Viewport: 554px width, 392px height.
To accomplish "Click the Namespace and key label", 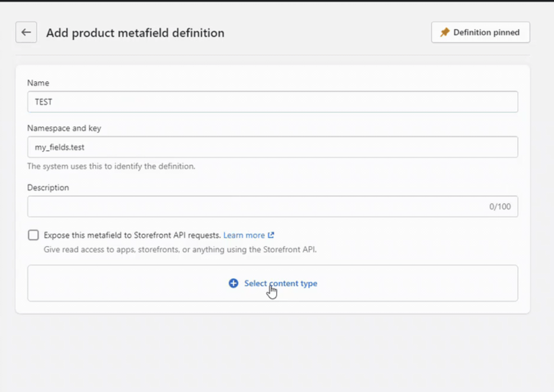I will (64, 128).
